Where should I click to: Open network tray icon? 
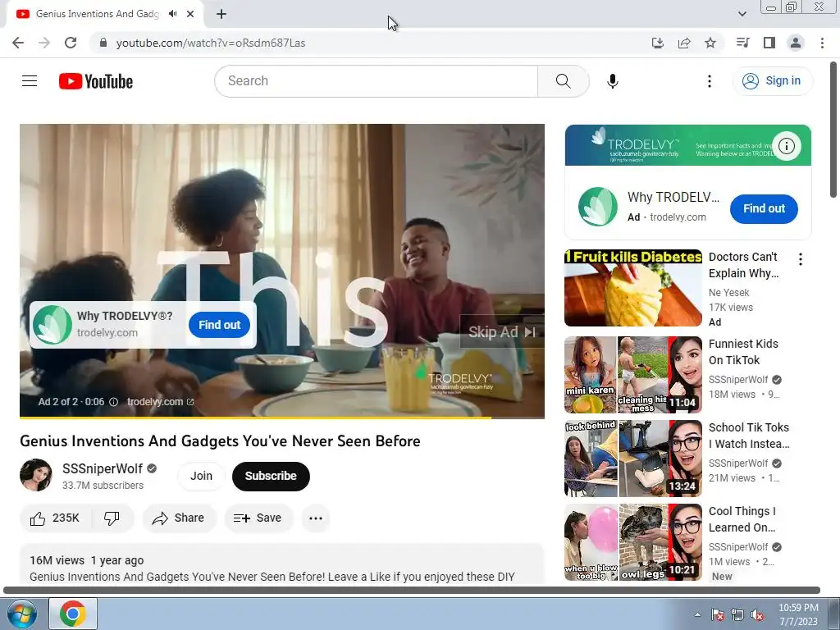pos(737,614)
